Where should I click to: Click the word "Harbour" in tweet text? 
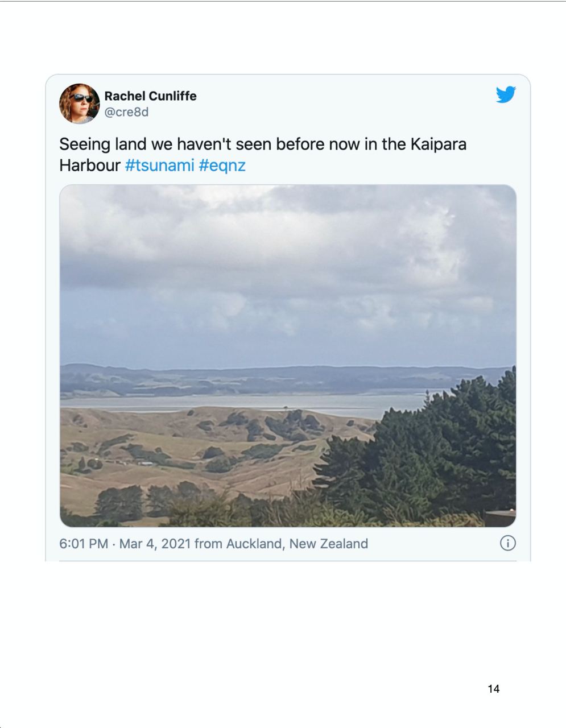tap(89, 166)
